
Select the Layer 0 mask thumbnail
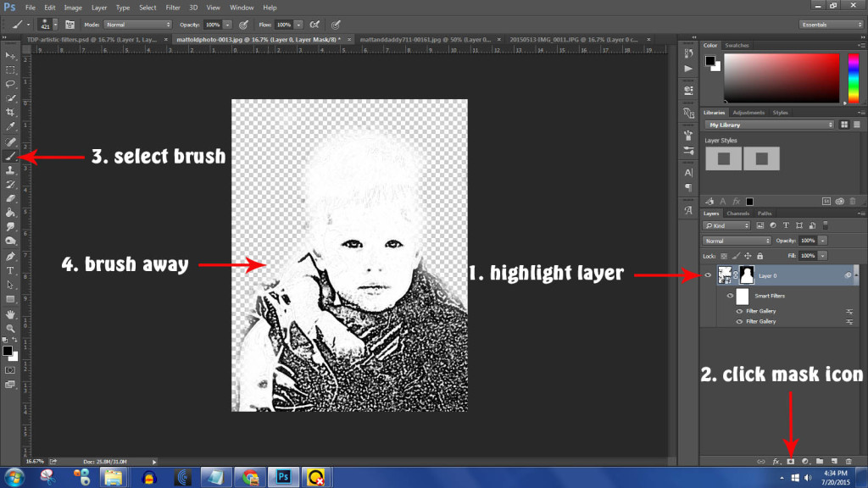pos(747,275)
